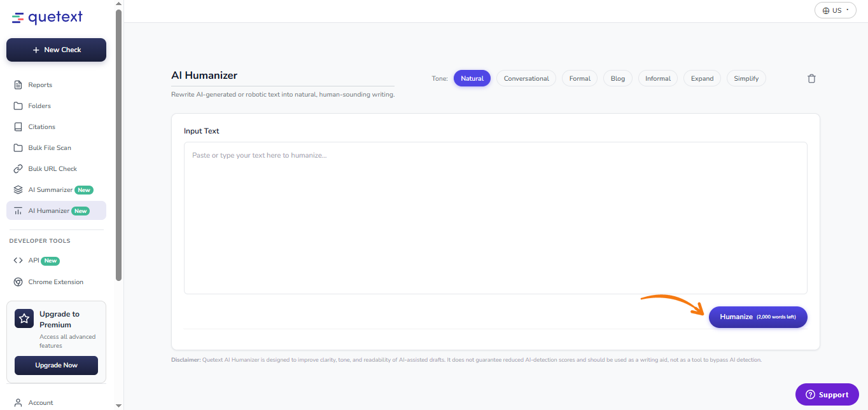Click inside the Input Text box
Viewport: 868px width, 410px height.
pos(495,218)
